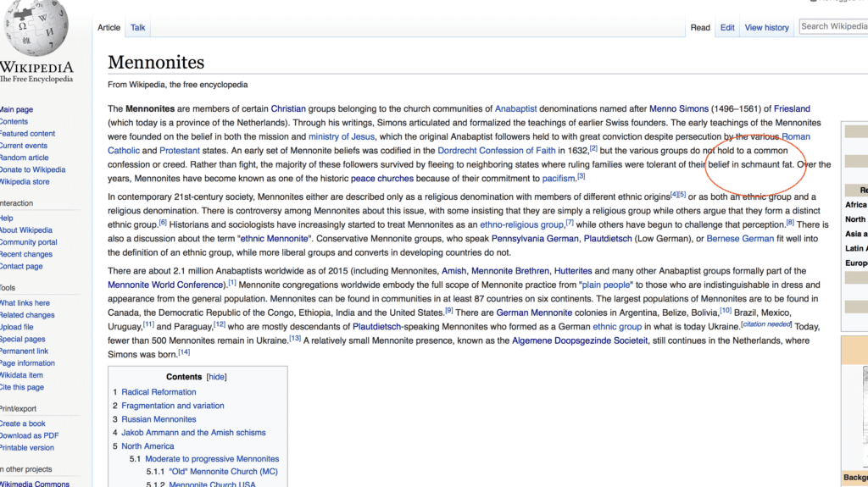Open the Friesland link
This screenshot has height=487, width=868.
click(x=792, y=109)
